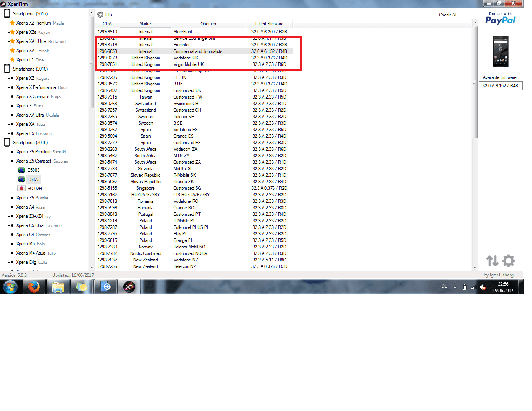Select the StoreFront row 1299-6910

click(194, 32)
